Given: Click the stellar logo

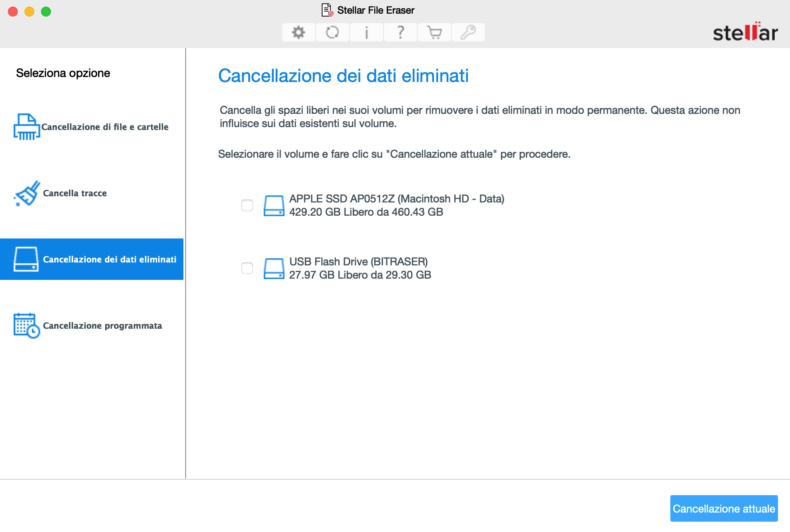Looking at the screenshot, I should [x=745, y=32].
